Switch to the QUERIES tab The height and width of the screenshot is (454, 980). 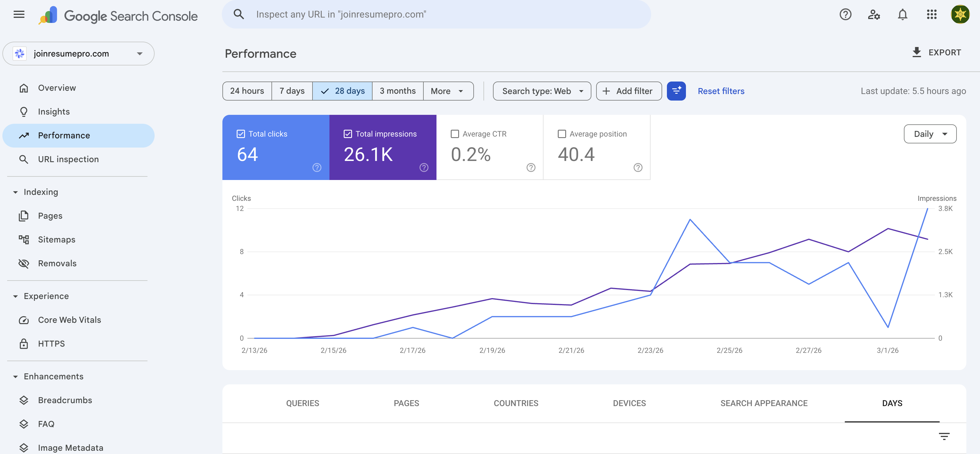point(302,403)
